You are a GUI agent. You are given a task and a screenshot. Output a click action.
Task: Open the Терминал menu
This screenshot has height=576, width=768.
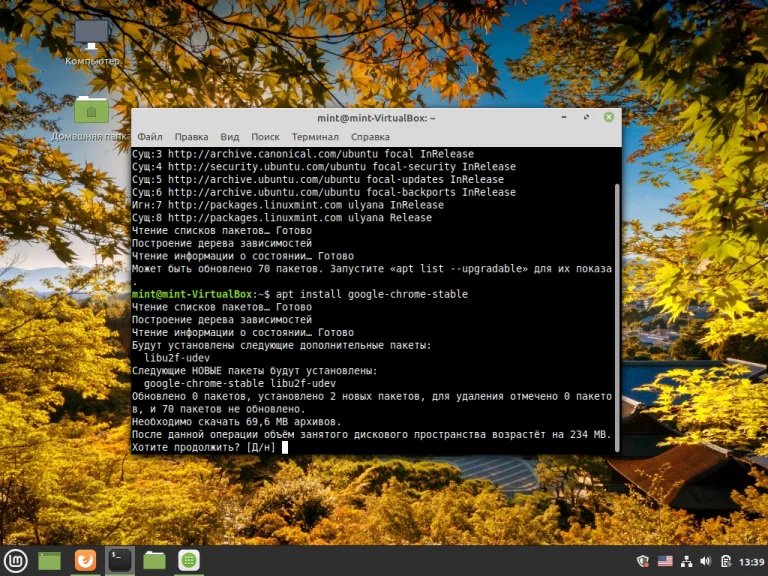pyautogui.click(x=315, y=136)
